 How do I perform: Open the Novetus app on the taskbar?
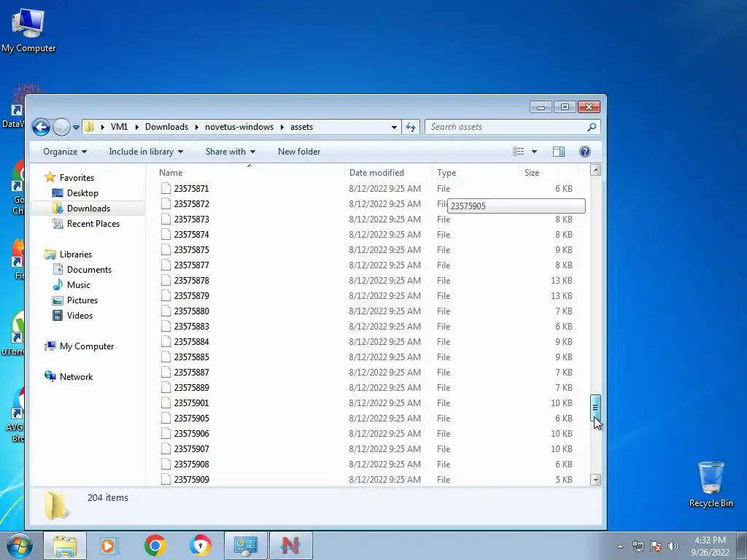point(290,545)
